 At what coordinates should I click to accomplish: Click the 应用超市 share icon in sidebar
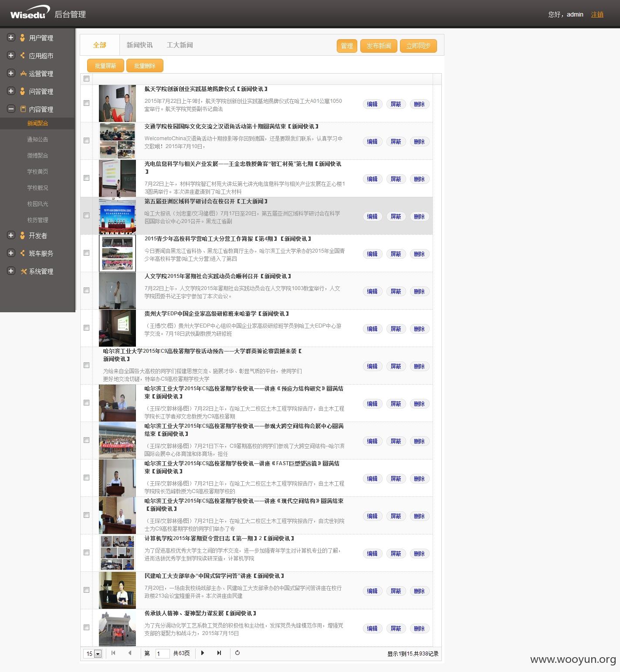[x=23, y=55]
